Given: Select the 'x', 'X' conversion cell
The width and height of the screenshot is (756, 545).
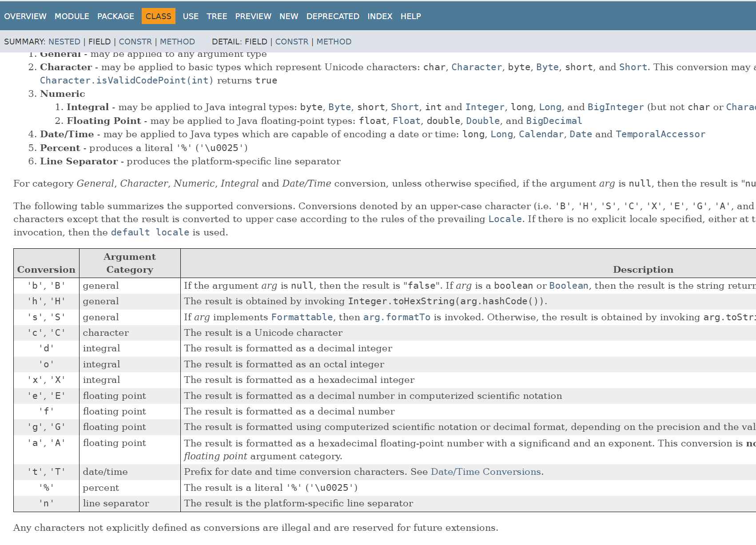Looking at the screenshot, I should tap(46, 380).
